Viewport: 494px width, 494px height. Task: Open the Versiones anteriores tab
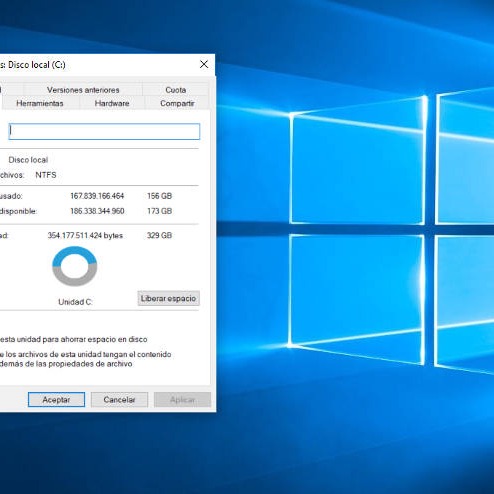coord(83,90)
